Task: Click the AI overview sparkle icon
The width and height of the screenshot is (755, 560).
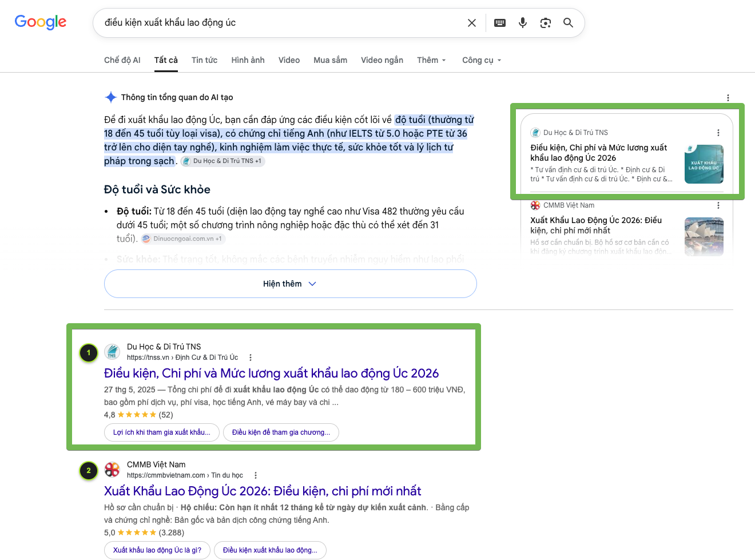Action: tap(111, 97)
